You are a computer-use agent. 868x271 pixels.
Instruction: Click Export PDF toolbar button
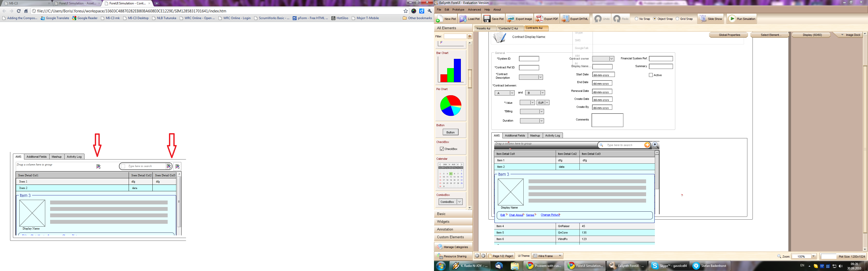coord(547,19)
